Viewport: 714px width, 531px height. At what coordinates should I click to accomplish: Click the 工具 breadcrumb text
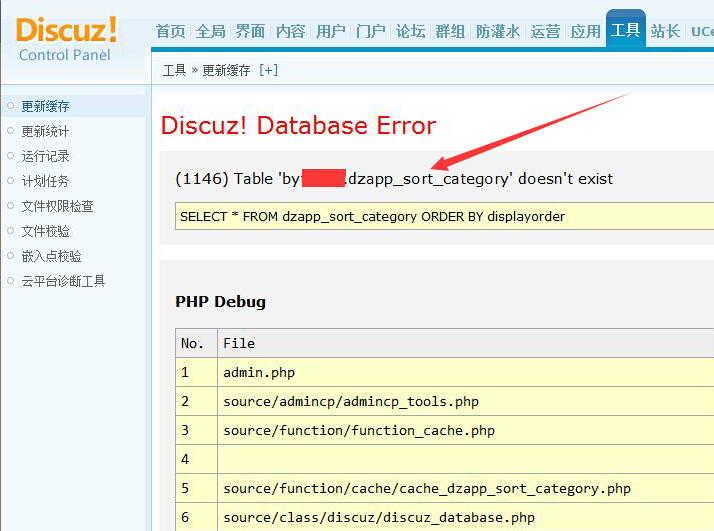[175, 70]
